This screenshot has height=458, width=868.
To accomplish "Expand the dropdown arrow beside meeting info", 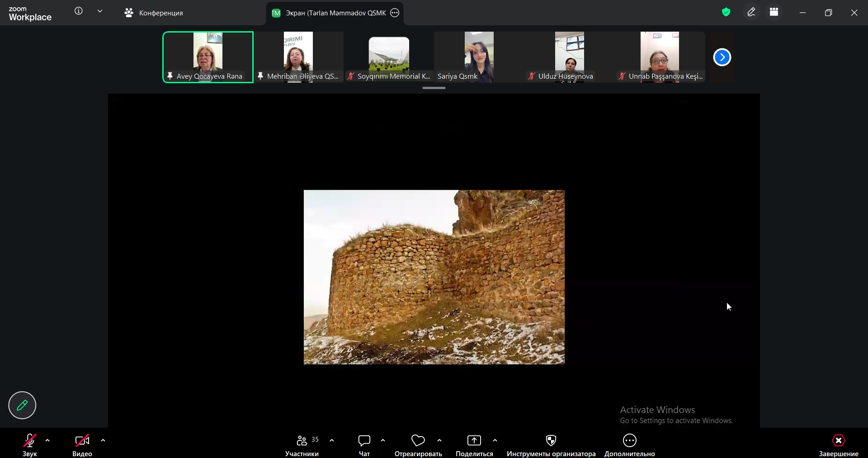I will coord(100,11).
